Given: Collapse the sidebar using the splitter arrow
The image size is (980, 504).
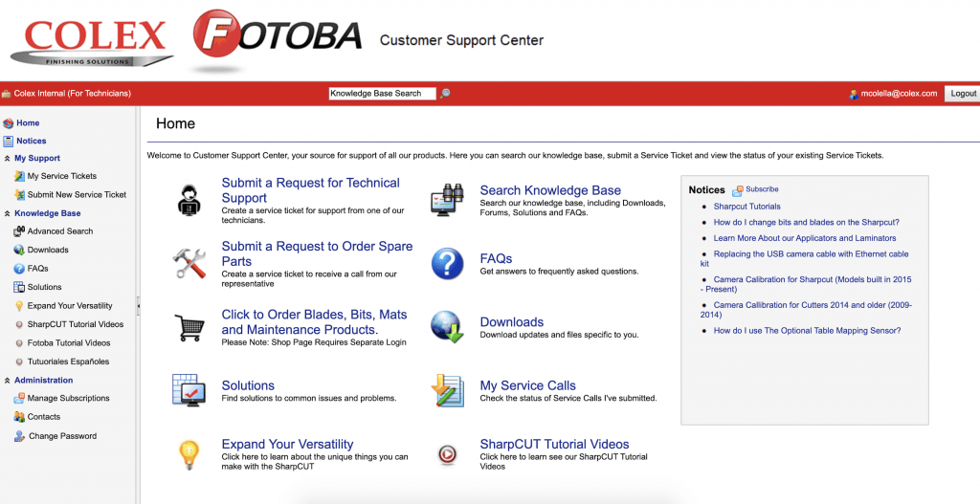Looking at the screenshot, I should point(138,305).
